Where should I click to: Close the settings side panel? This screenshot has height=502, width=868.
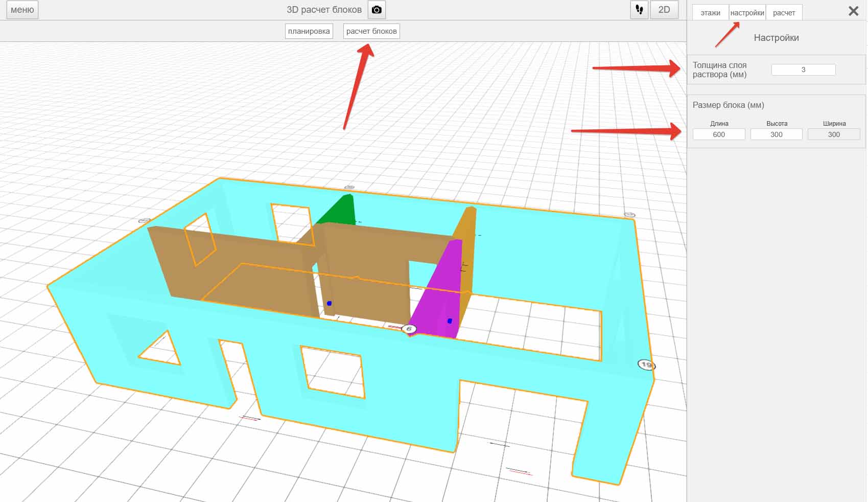(853, 11)
